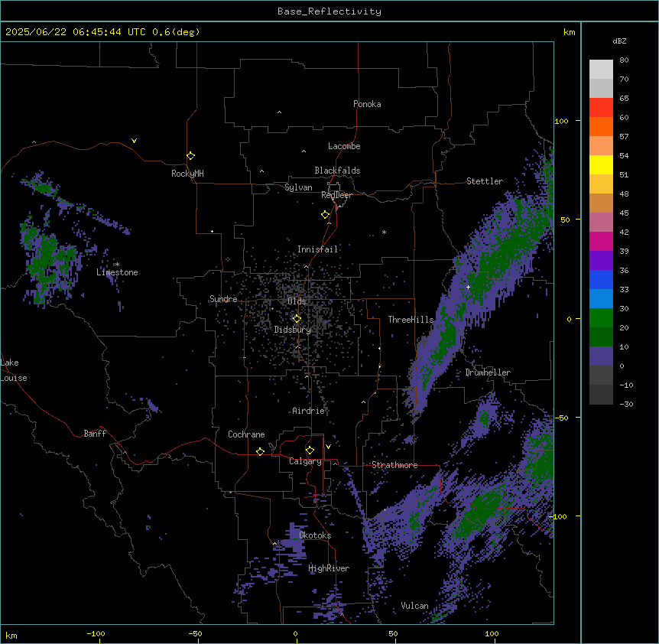Click the yellow diamond marker south of RedDeer
659x644 pixels.
[x=325, y=214]
